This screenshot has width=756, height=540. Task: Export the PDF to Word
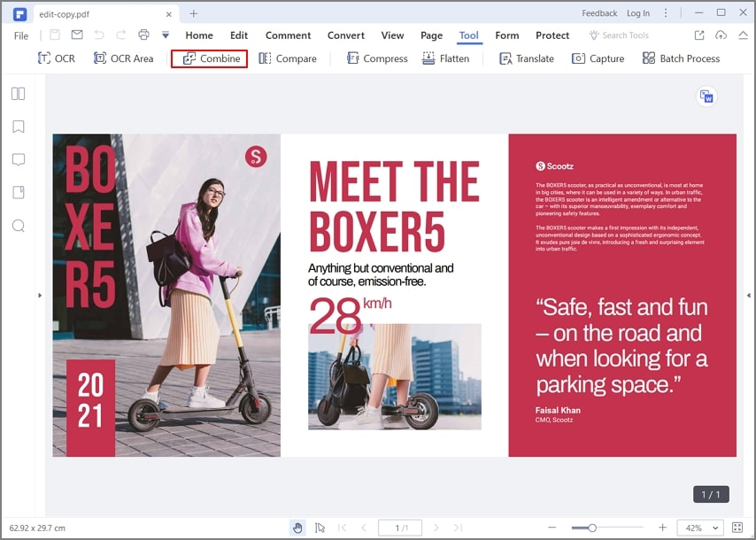pyautogui.click(x=706, y=96)
